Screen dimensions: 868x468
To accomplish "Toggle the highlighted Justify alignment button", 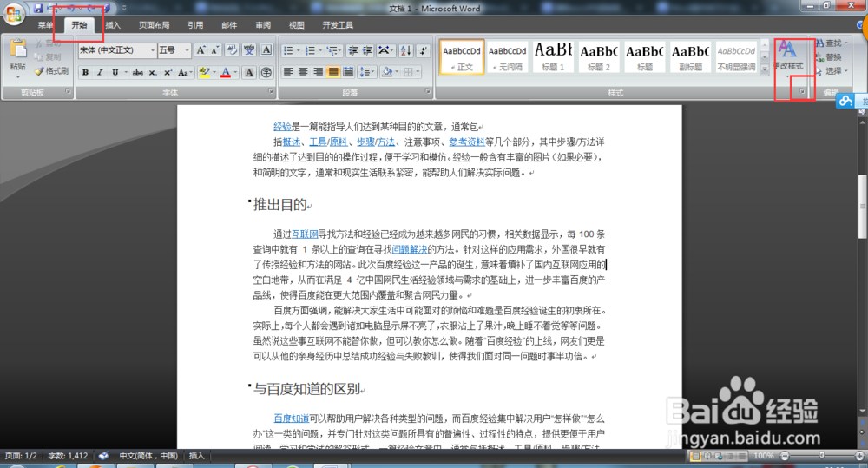I will [x=332, y=72].
